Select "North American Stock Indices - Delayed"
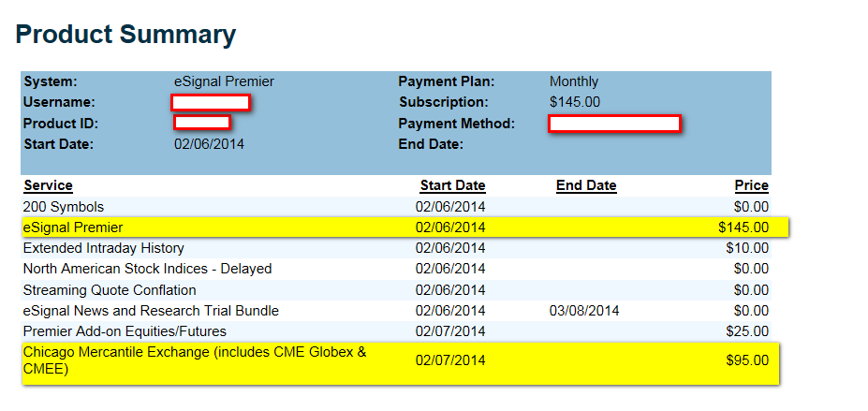Screen dimensions: 868x411 tap(147, 269)
